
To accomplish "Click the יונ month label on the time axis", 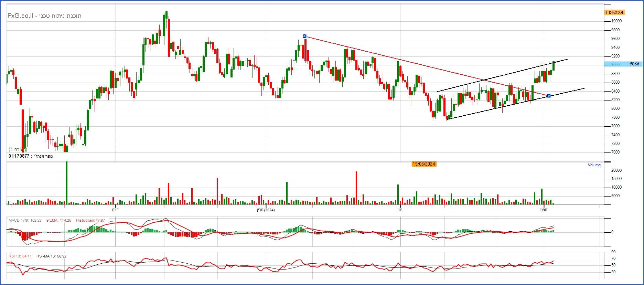I will pyautogui.click(x=400, y=210).
